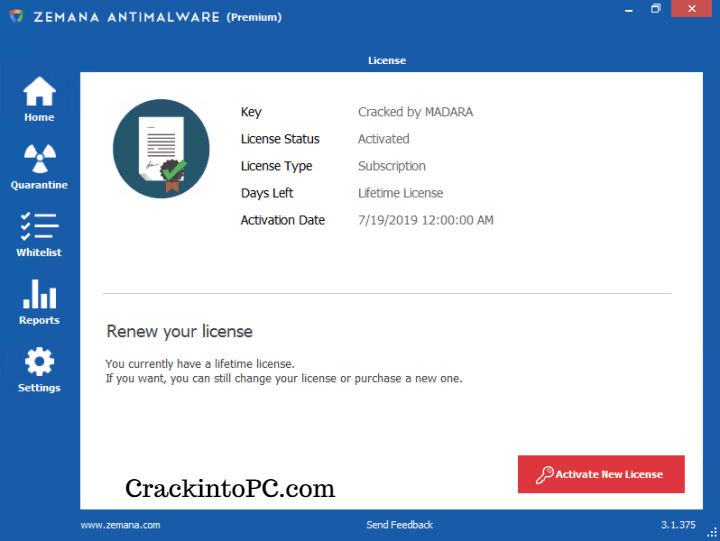Open Quarantine via the radiation icon
This screenshot has width=720, height=541.
coord(39,158)
